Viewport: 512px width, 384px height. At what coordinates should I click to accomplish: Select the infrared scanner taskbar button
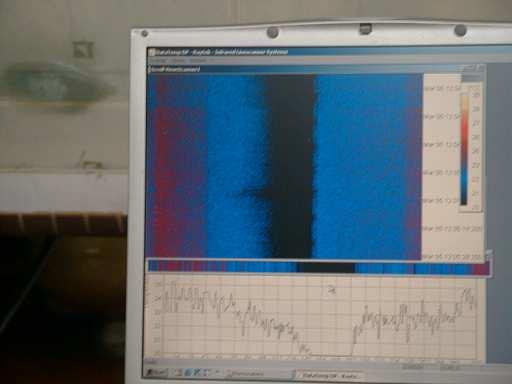click(329, 376)
